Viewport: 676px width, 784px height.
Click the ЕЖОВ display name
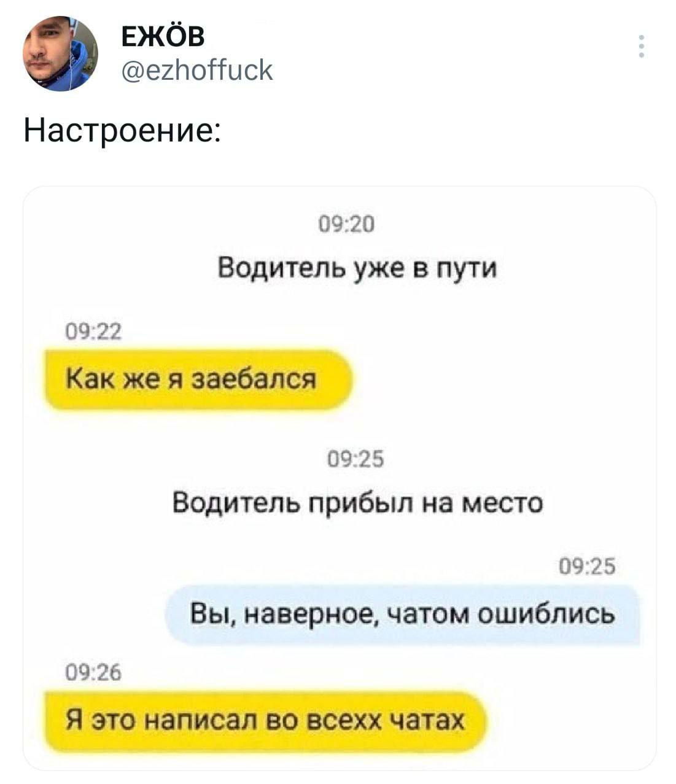pyautogui.click(x=163, y=37)
